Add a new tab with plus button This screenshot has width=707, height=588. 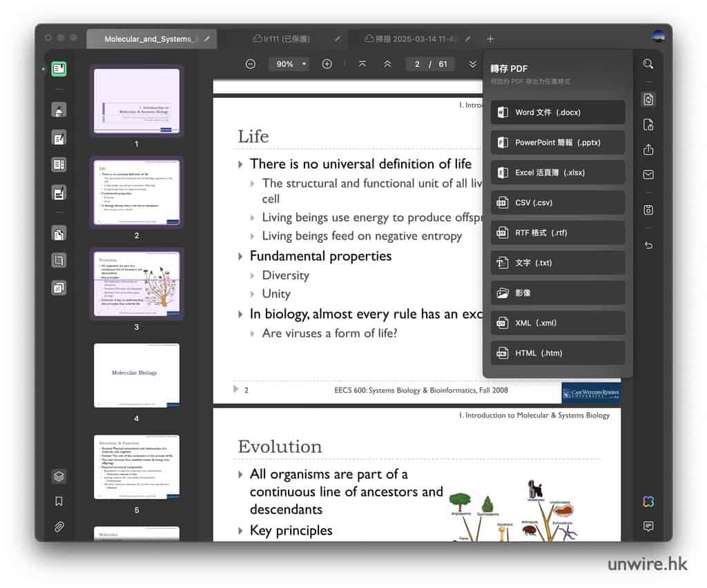(x=490, y=39)
